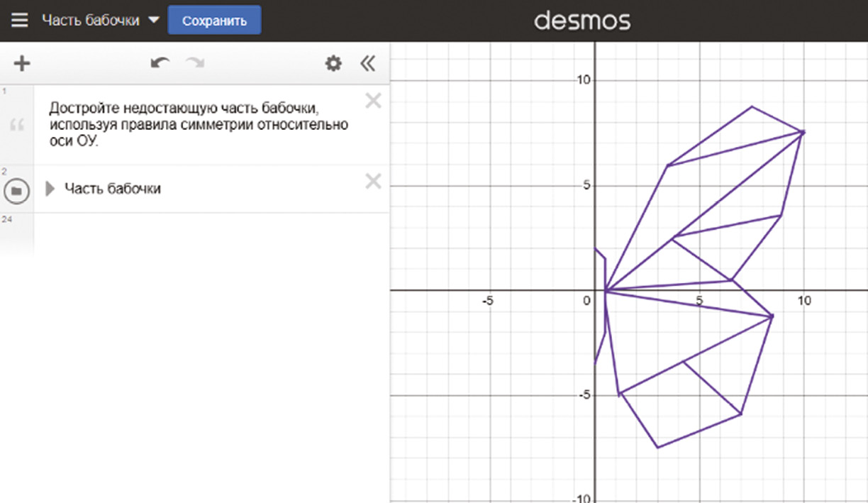Image resolution: width=868 pixels, height=503 pixels.
Task: Toggle visibility of the Часть бабочки folder
Action: [17, 190]
